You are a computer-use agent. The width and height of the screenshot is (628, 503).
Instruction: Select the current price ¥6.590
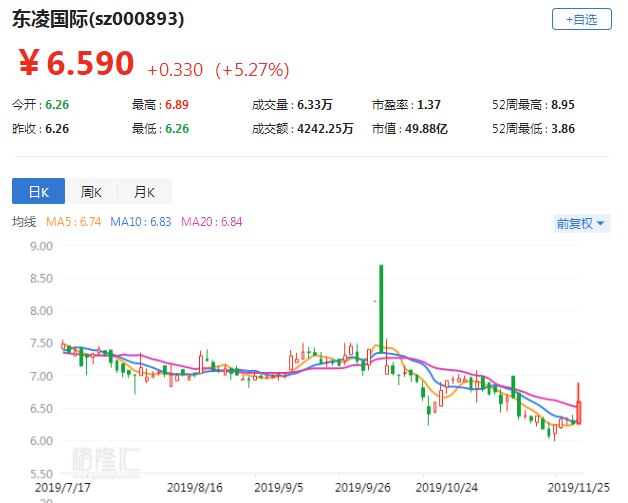(x=76, y=63)
